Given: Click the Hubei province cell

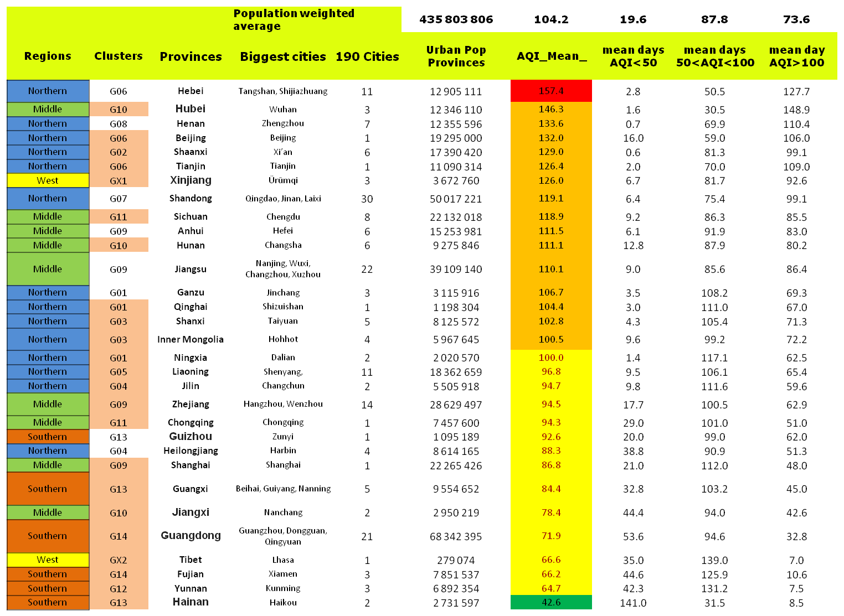Looking at the screenshot, I should tap(191, 109).
